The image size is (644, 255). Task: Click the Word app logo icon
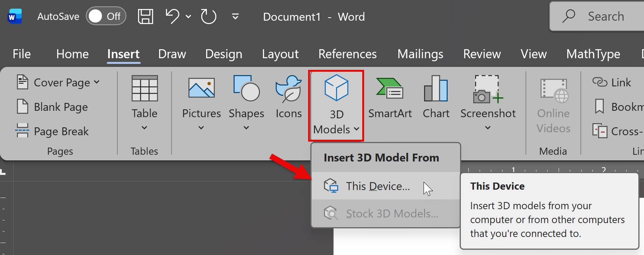pos(15,17)
